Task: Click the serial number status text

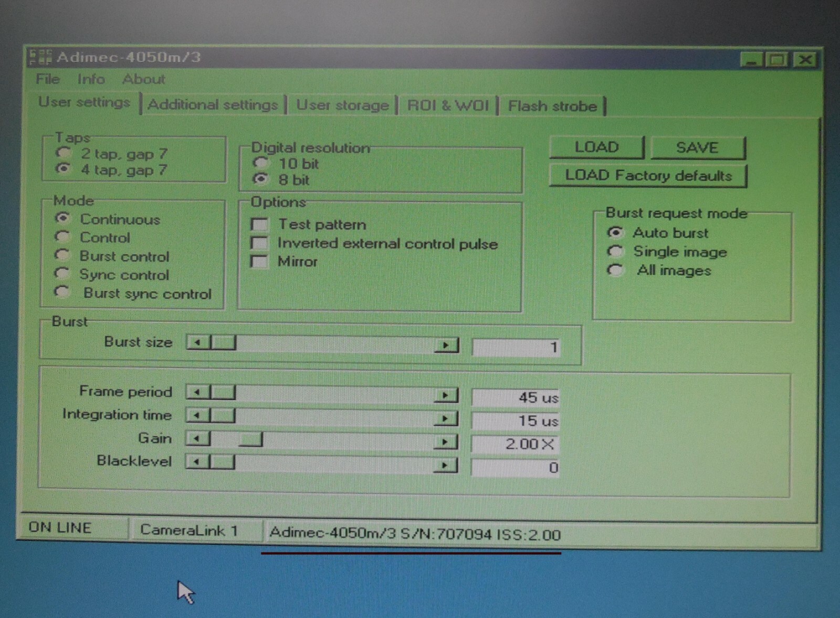Action: click(415, 534)
